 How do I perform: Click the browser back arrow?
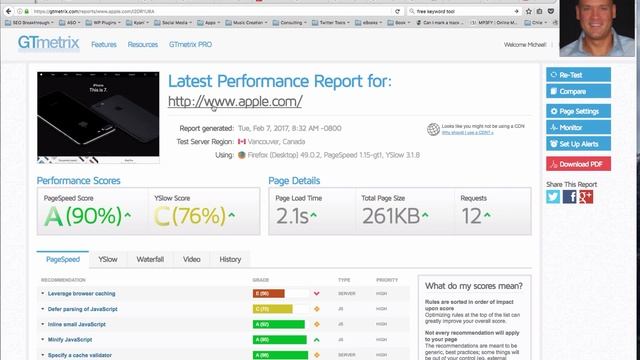click(9, 11)
